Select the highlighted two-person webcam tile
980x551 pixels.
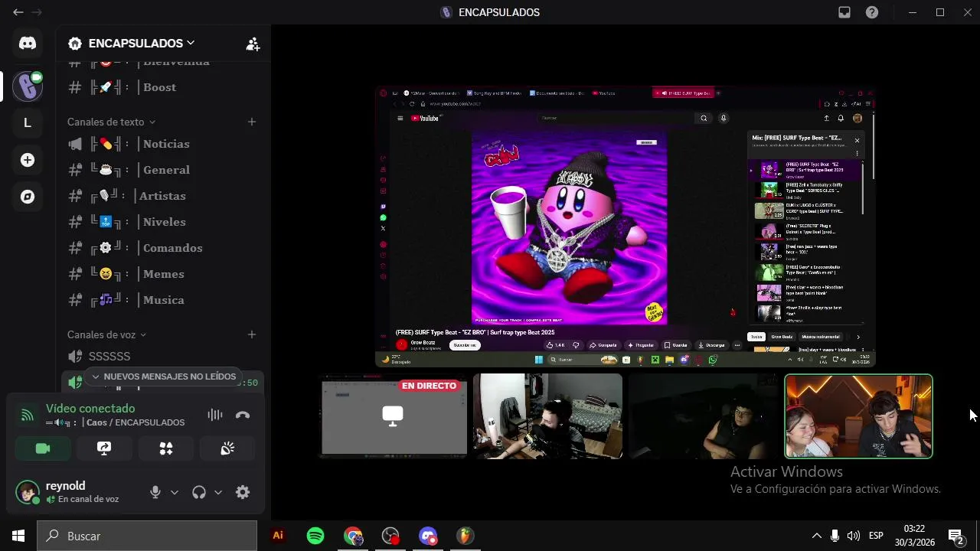[858, 416]
